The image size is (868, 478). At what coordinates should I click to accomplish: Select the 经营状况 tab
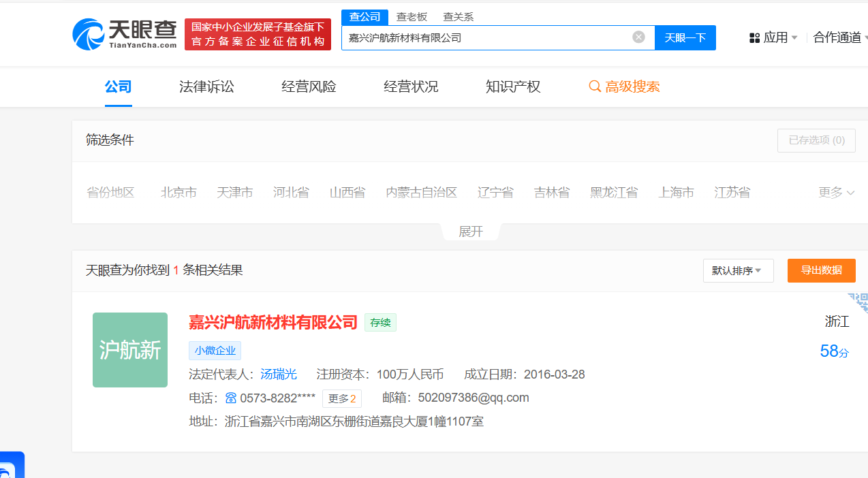coord(411,86)
